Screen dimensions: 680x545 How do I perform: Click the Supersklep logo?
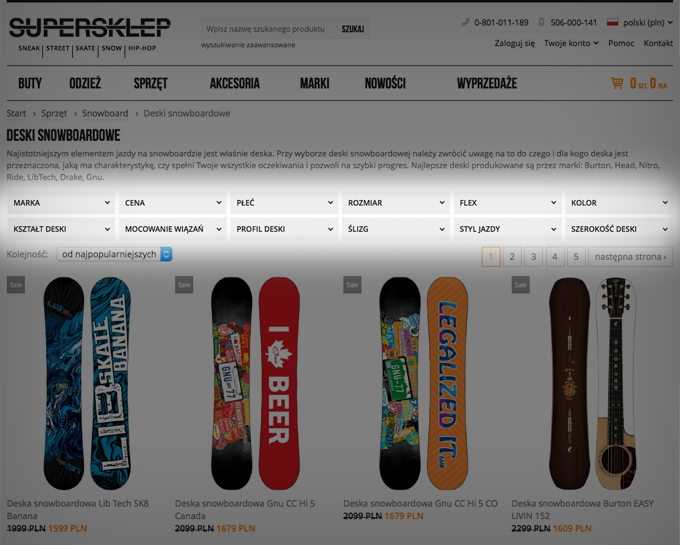pyautogui.click(x=90, y=36)
